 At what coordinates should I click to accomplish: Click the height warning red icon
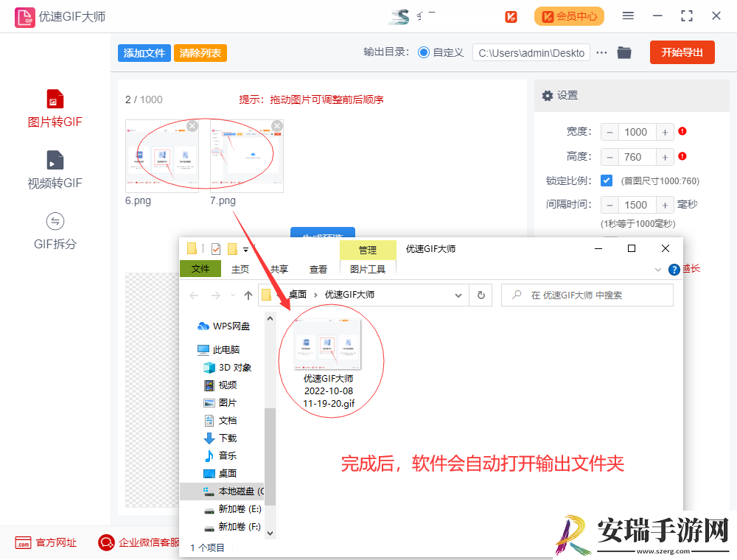(682, 156)
